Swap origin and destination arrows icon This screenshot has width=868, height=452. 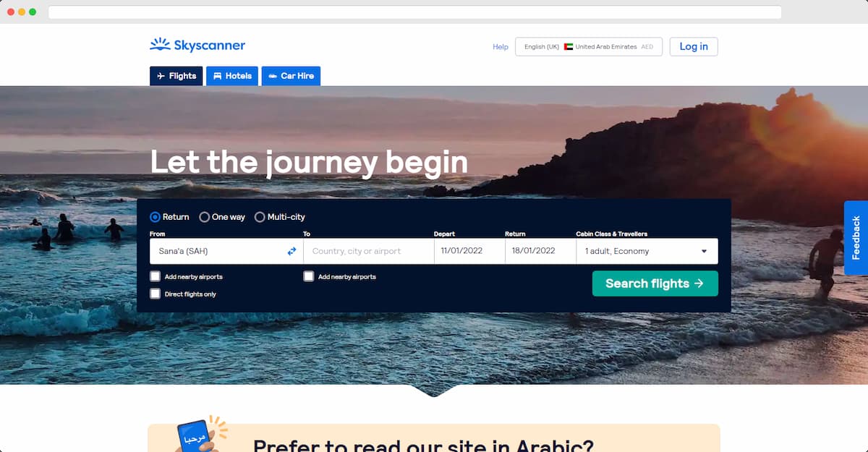292,251
